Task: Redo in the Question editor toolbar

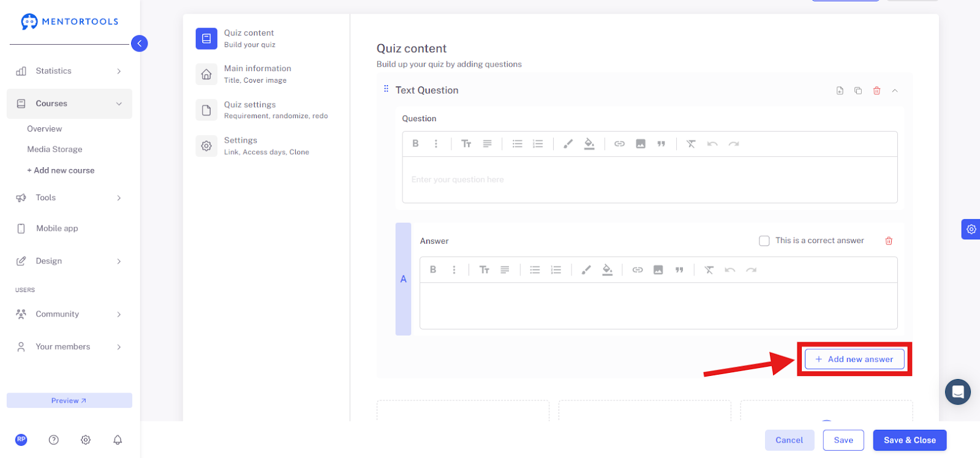Action: [734, 143]
